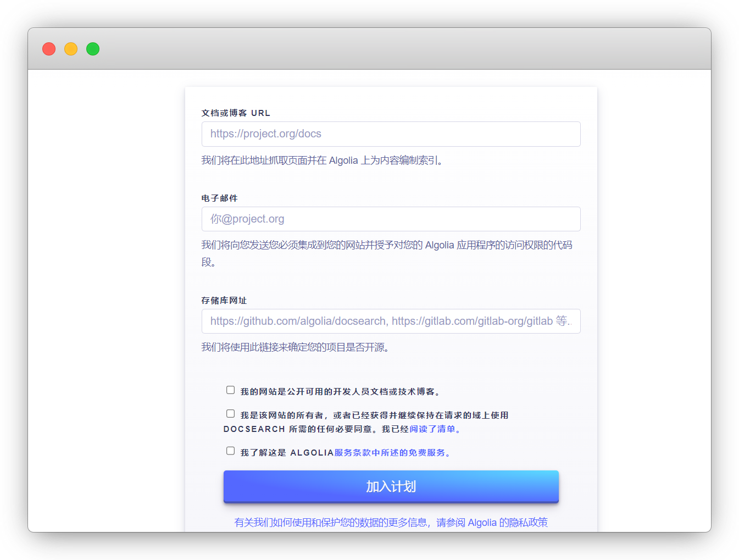Check the public developer documentation checkbox
Viewport: 739px width, 560px height.
pos(230,390)
